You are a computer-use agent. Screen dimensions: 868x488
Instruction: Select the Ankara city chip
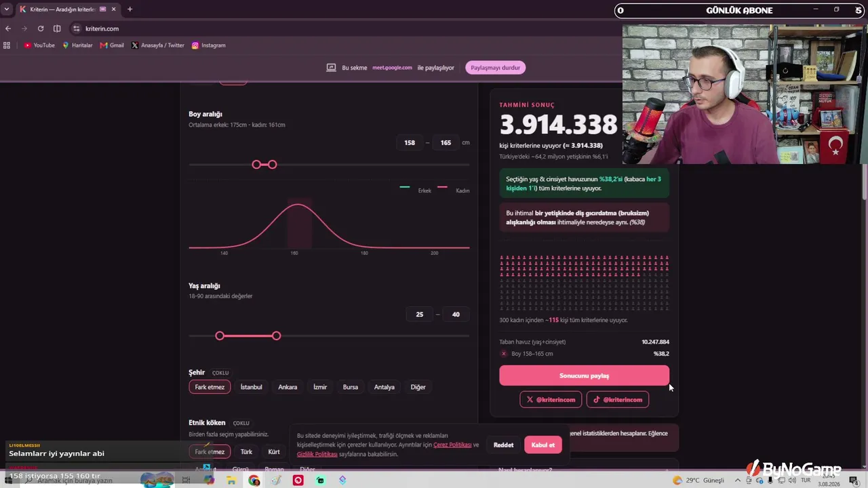[288, 387]
